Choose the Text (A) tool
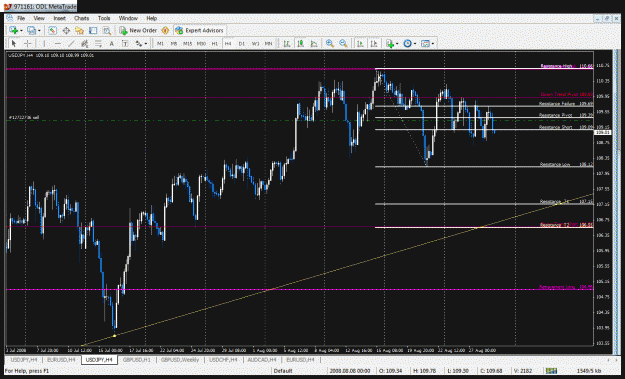Image resolution: width=625 pixels, height=379 pixels. pyautogui.click(x=112, y=43)
